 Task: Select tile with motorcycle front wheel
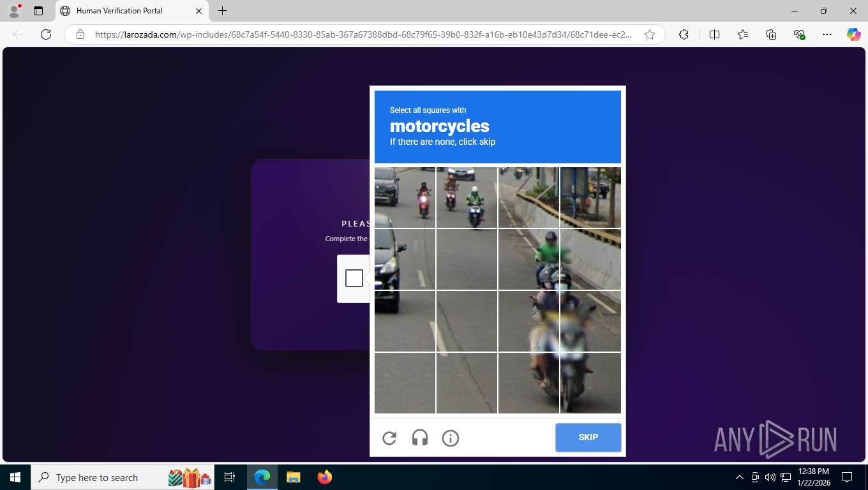point(590,383)
